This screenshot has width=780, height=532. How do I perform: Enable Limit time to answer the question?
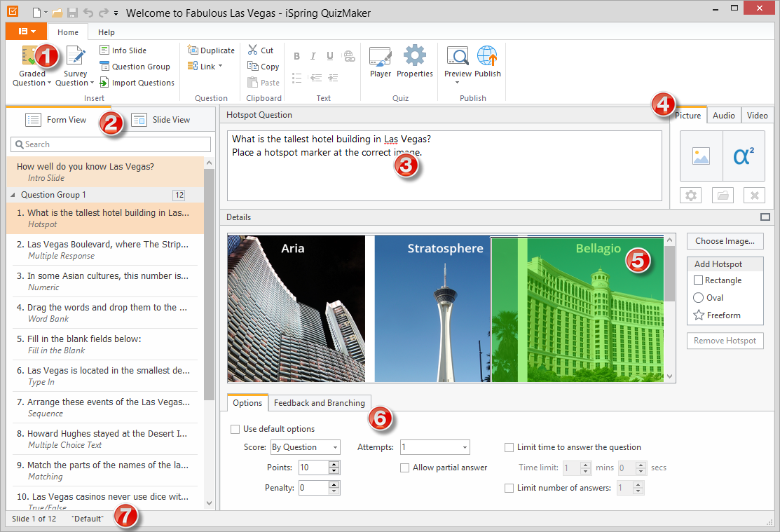click(x=509, y=447)
